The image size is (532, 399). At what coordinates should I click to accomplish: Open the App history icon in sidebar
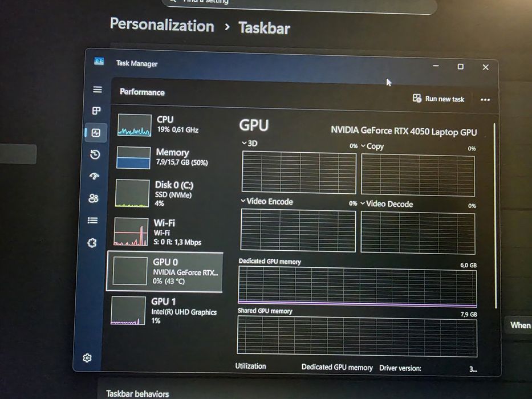[95, 154]
